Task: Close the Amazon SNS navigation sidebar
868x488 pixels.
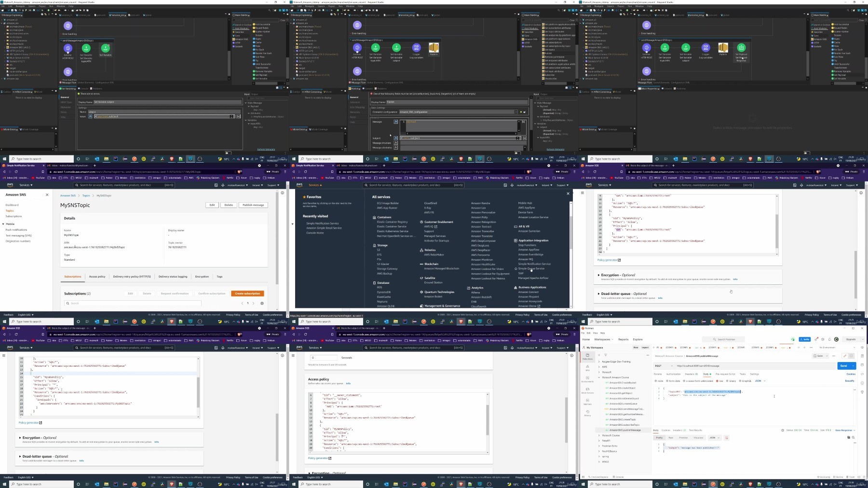Action: (x=47, y=195)
